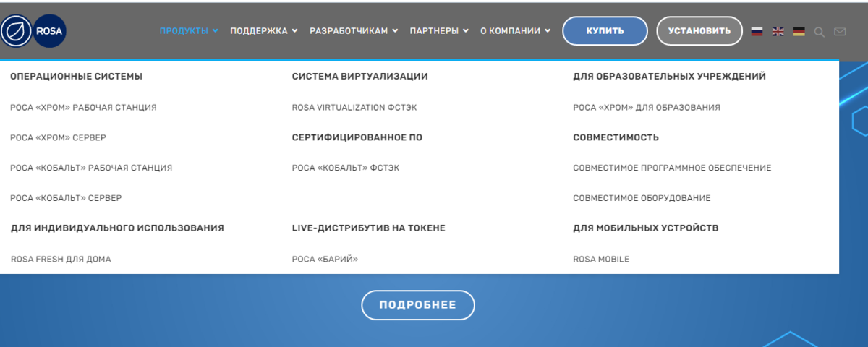
Task: Open Для образовательных учреждений heading
Action: (x=670, y=76)
